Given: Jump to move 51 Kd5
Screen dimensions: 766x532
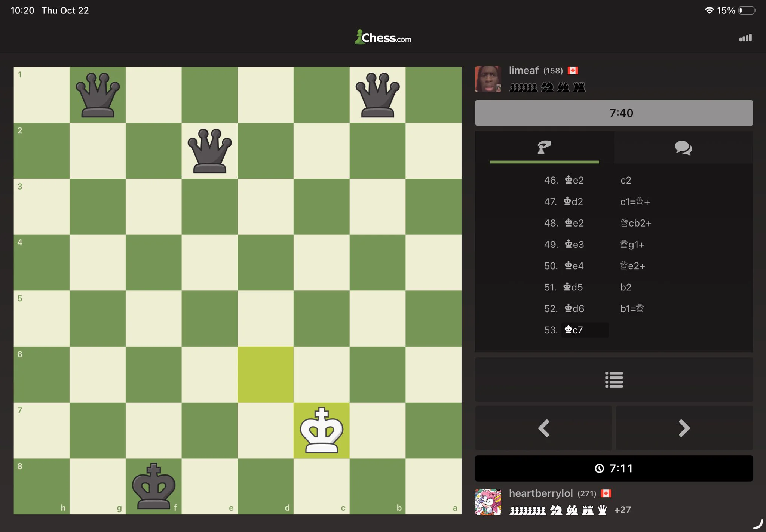Looking at the screenshot, I should pyautogui.click(x=573, y=287).
